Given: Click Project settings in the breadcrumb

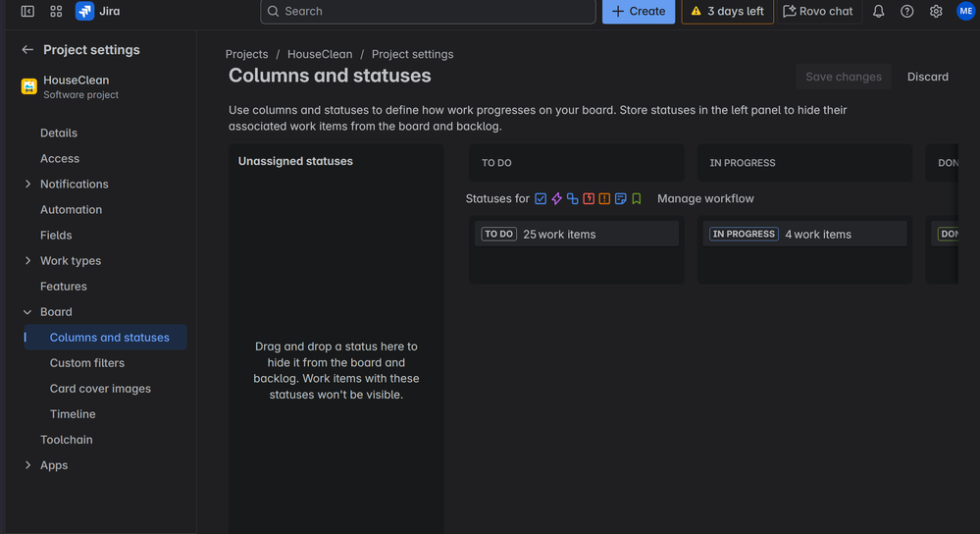Looking at the screenshot, I should (x=412, y=54).
